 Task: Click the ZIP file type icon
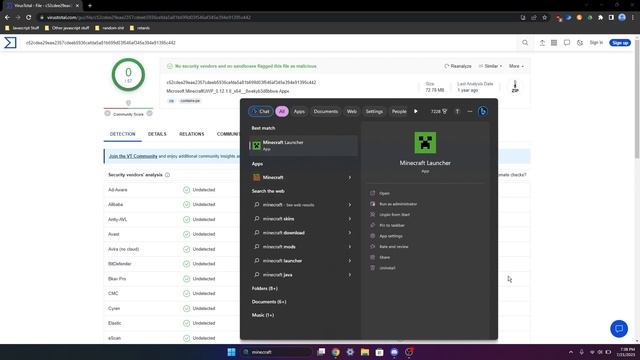pos(515,87)
